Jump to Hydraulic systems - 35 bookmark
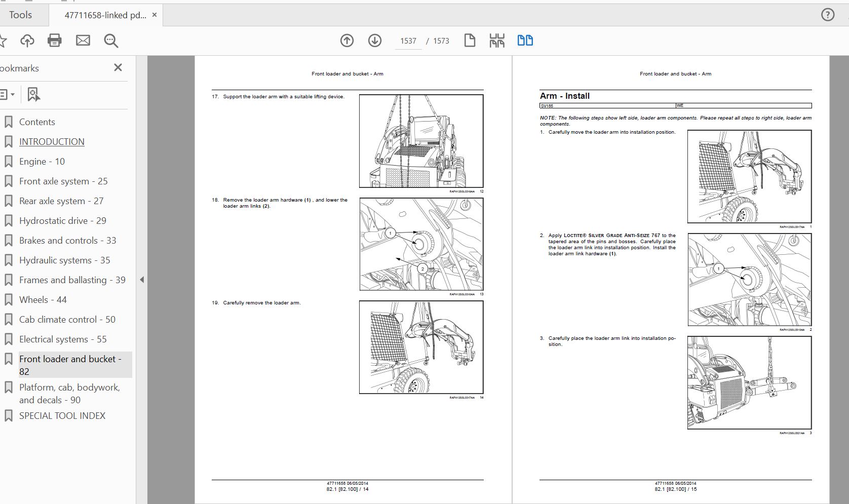Image resolution: width=849 pixels, height=504 pixels. point(64,260)
